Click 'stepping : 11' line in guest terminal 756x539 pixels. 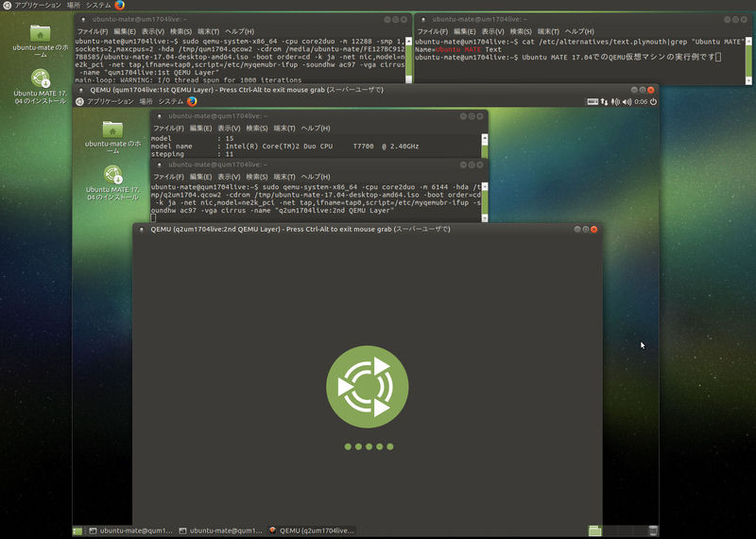click(193, 154)
